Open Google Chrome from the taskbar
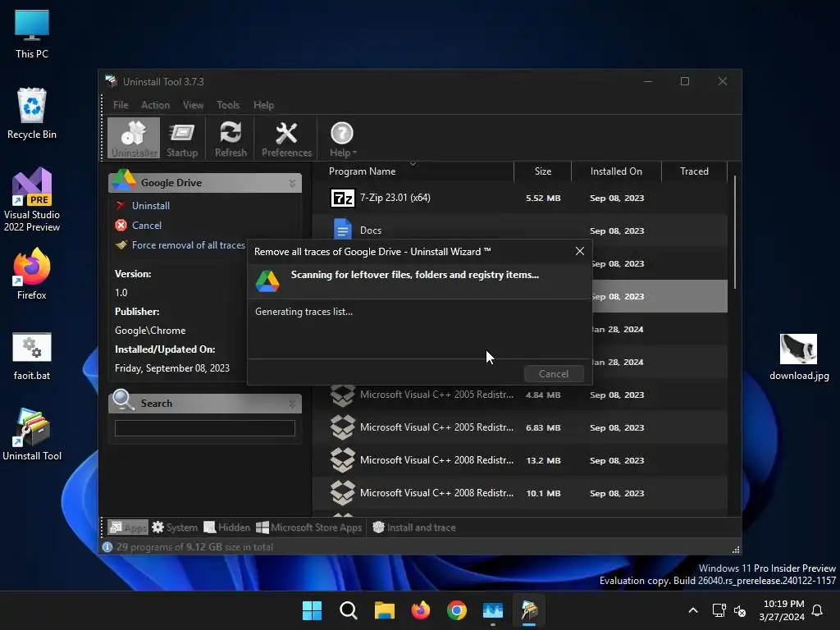The height and width of the screenshot is (630, 840). pos(456,610)
